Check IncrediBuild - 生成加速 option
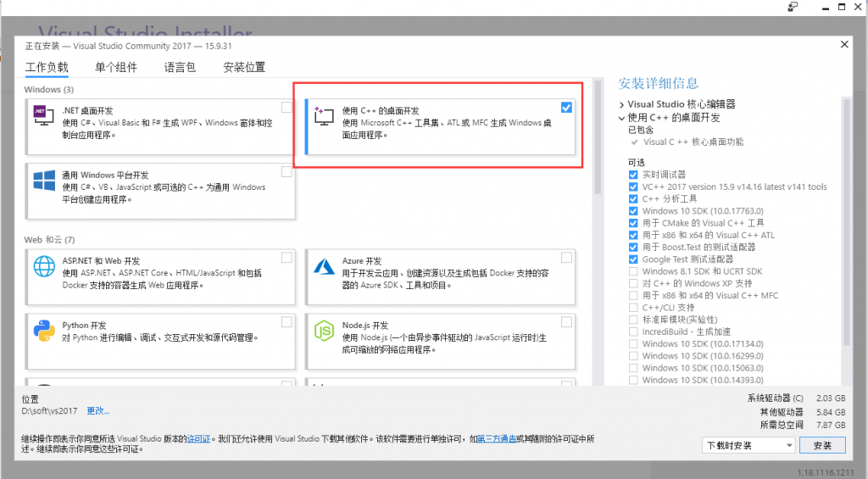This screenshot has height=479, width=868. [633, 331]
